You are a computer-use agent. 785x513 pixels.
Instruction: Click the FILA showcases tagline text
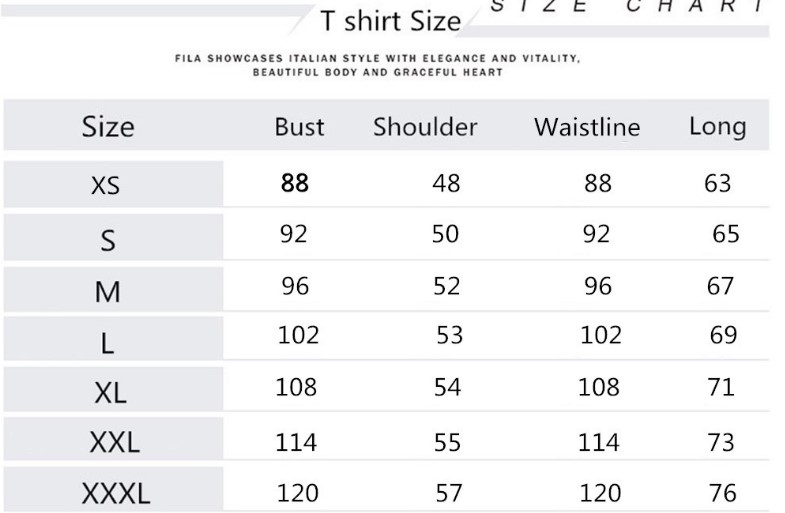click(377, 65)
